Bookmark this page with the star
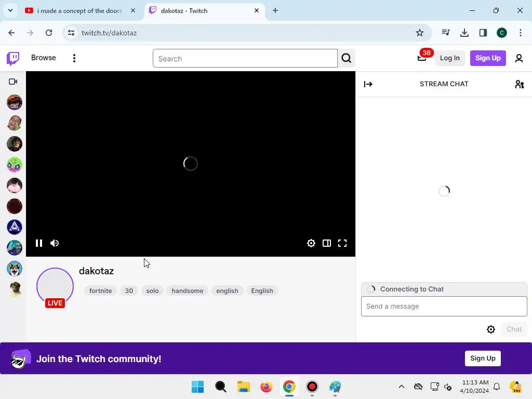This screenshot has height=399, width=532. click(x=420, y=33)
